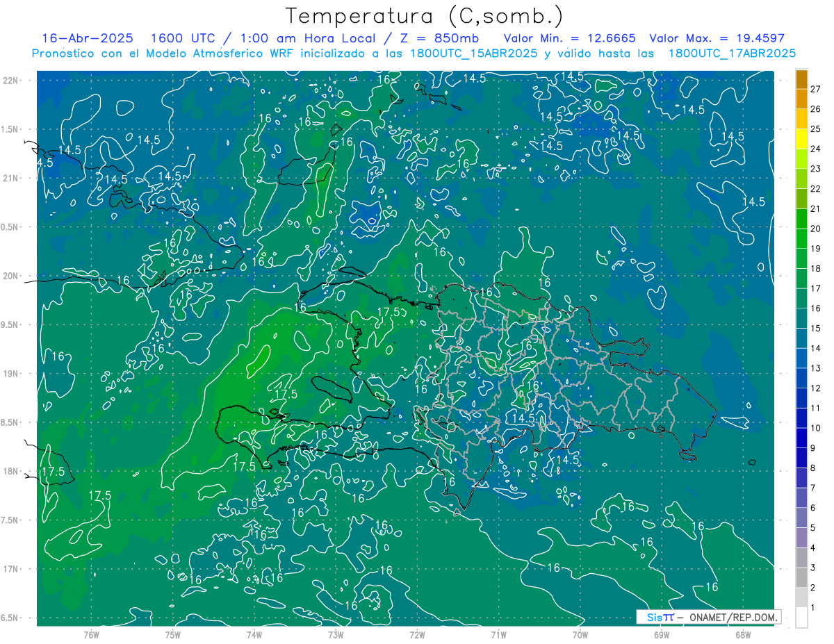Image resolution: width=834 pixels, height=644 pixels.
Task: Click the '76W' longitude axis label
Action: click(x=91, y=634)
